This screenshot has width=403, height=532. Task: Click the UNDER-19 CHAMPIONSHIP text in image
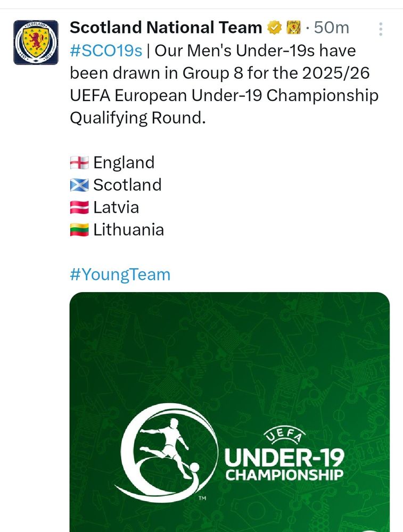click(x=284, y=464)
